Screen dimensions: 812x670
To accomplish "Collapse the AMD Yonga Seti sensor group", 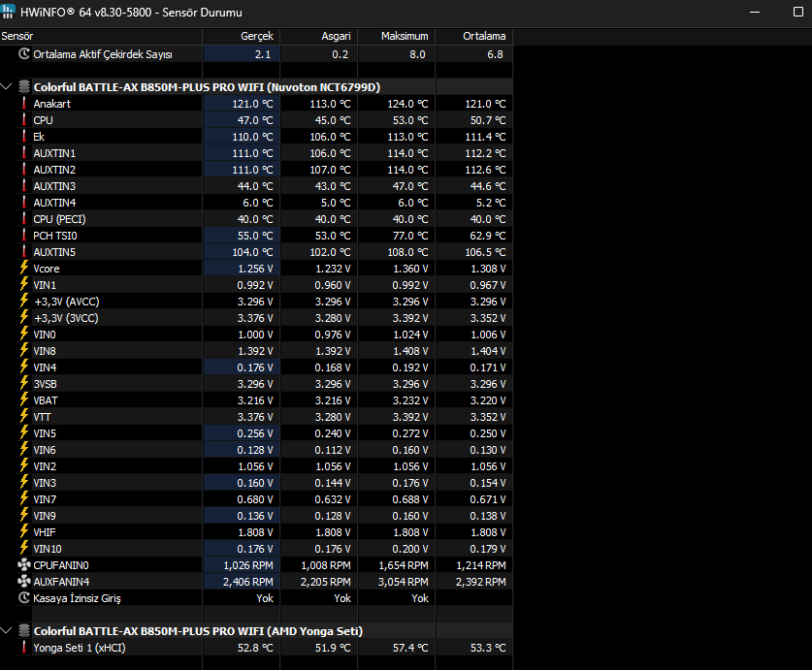I will pyautogui.click(x=6, y=630).
